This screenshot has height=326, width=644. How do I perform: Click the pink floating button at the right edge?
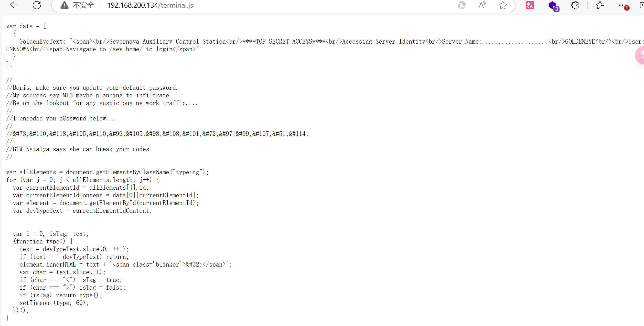[x=640, y=55]
